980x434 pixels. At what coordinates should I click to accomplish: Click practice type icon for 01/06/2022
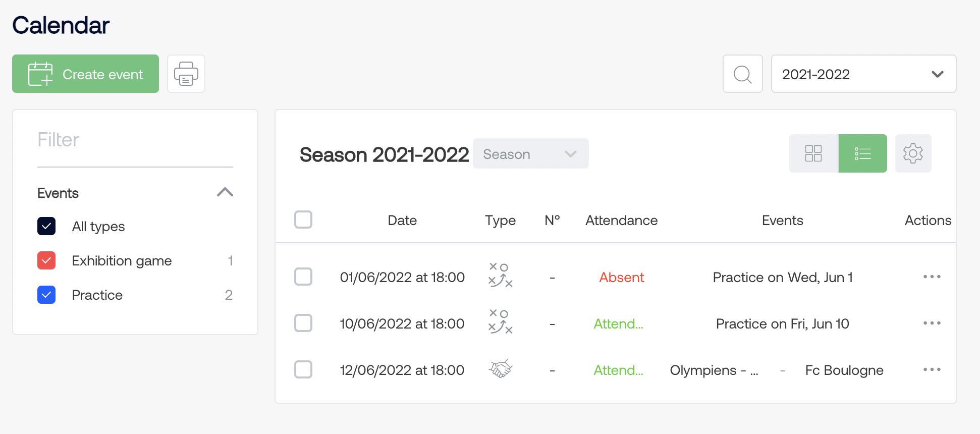pos(500,275)
